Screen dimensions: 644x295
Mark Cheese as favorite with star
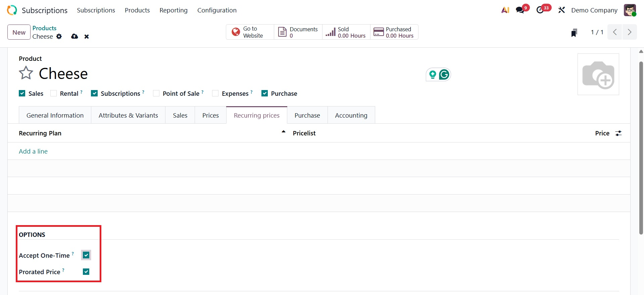click(x=26, y=73)
